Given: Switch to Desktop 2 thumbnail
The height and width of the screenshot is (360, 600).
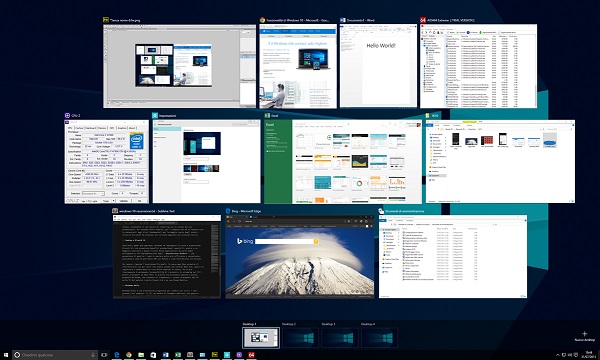Looking at the screenshot, I should (300, 338).
